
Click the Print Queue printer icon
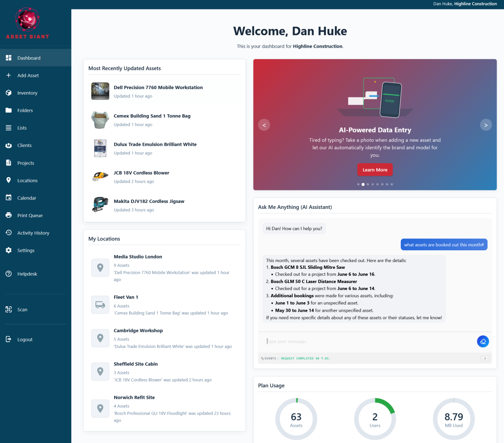click(9, 215)
